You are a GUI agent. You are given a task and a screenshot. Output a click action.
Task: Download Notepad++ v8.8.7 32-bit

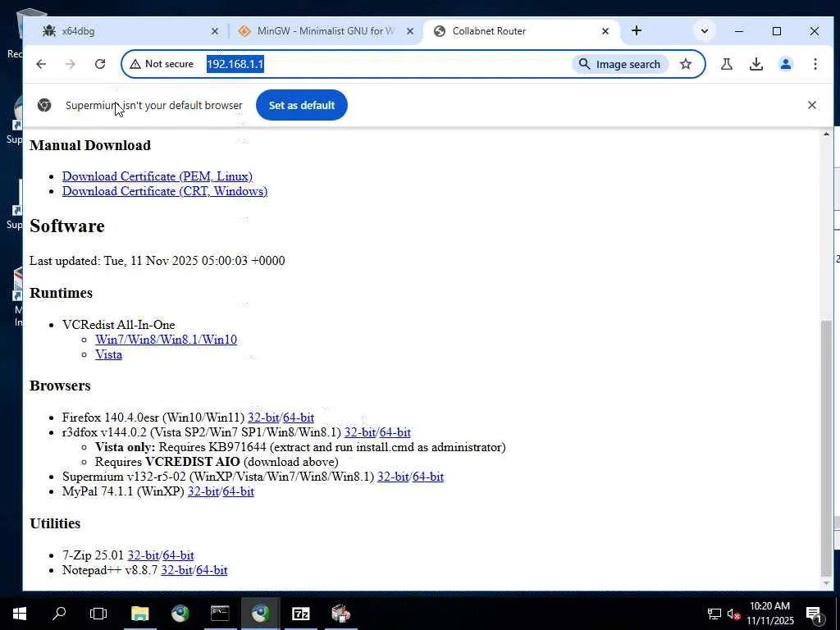tap(177, 571)
